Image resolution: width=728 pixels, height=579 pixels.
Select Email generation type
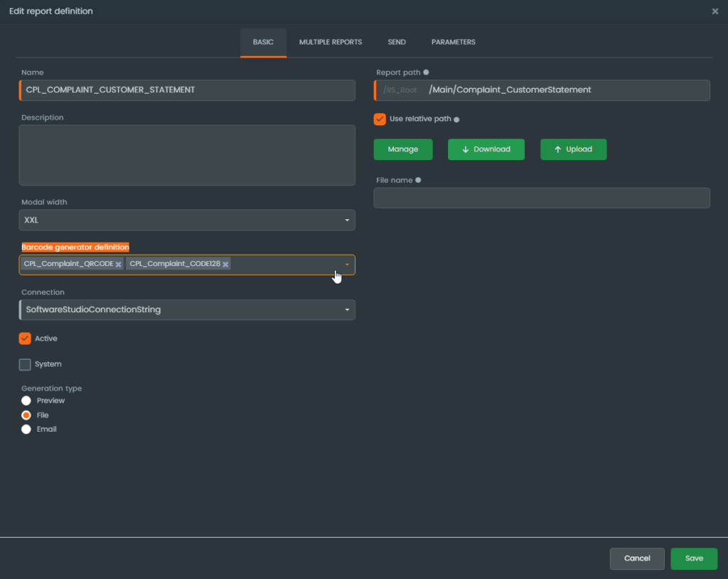26,430
